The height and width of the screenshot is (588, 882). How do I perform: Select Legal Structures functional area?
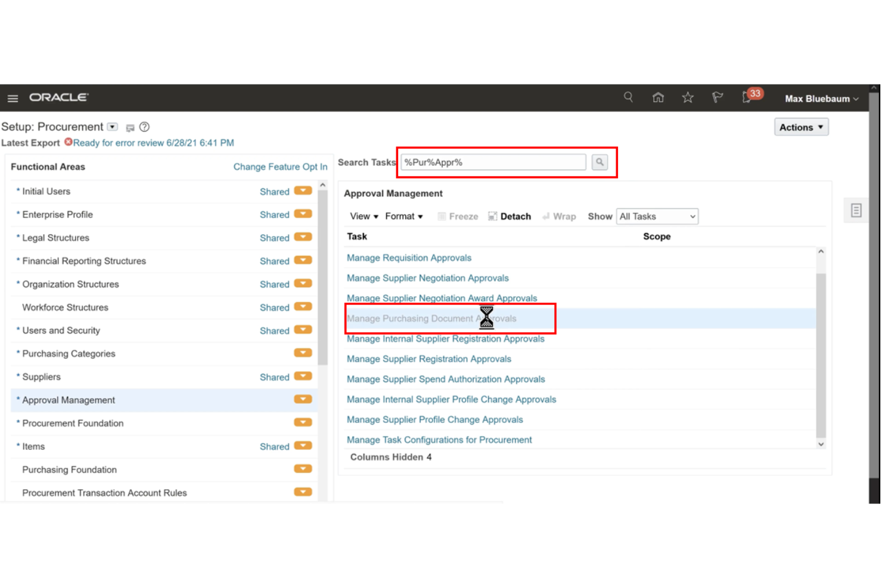[x=55, y=238]
